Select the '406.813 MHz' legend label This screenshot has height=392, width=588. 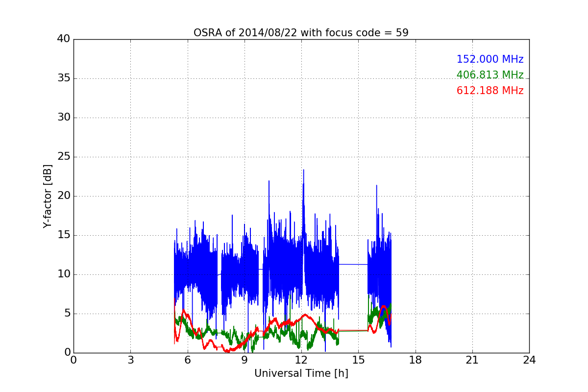point(490,75)
